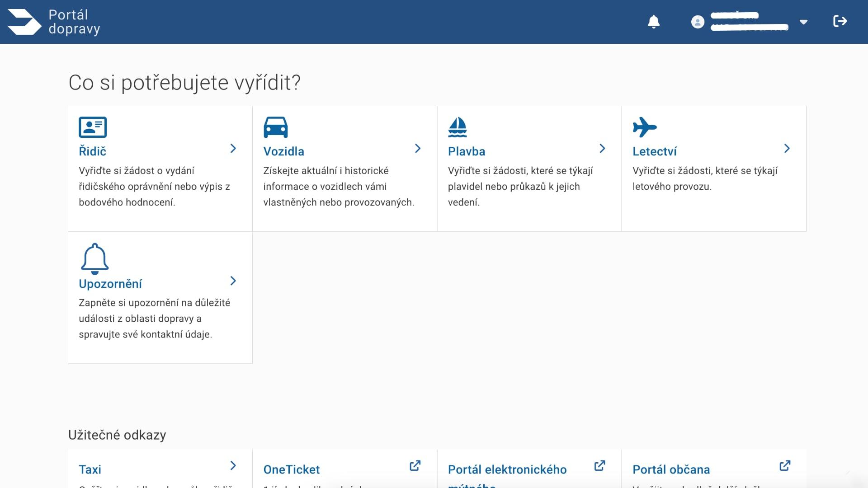Click Upozornění description about kontaktní údaje

tap(155, 319)
